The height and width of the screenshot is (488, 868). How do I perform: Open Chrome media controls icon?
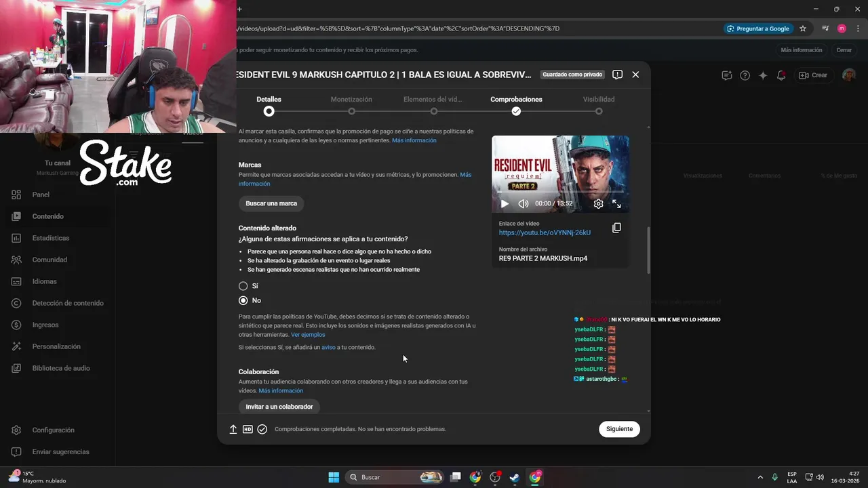pyautogui.click(x=825, y=28)
